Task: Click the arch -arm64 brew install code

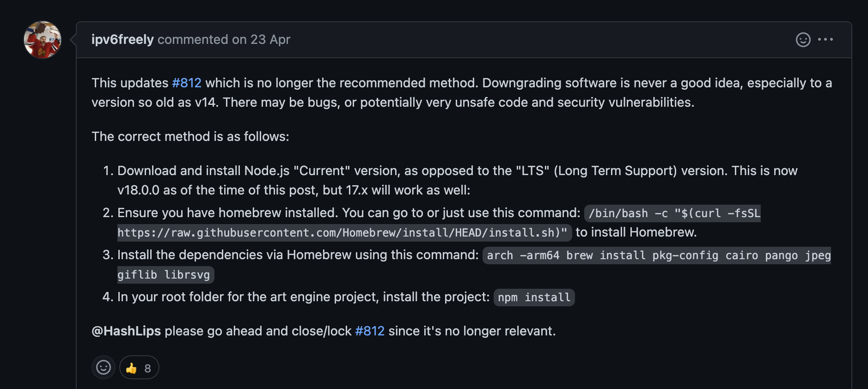Action: pyautogui.click(x=656, y=255)
